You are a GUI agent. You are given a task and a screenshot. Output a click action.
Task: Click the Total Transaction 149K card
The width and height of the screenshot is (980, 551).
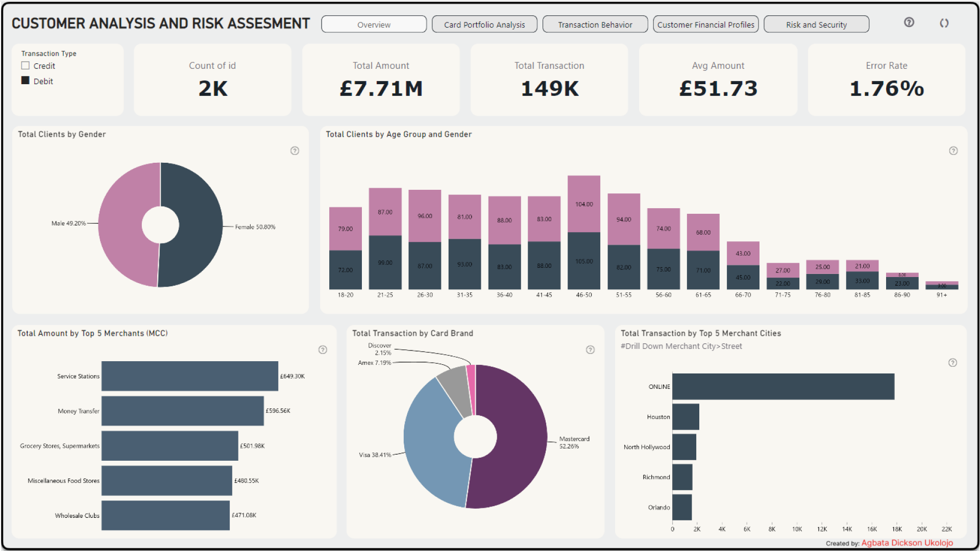click(x=549, y=80)
